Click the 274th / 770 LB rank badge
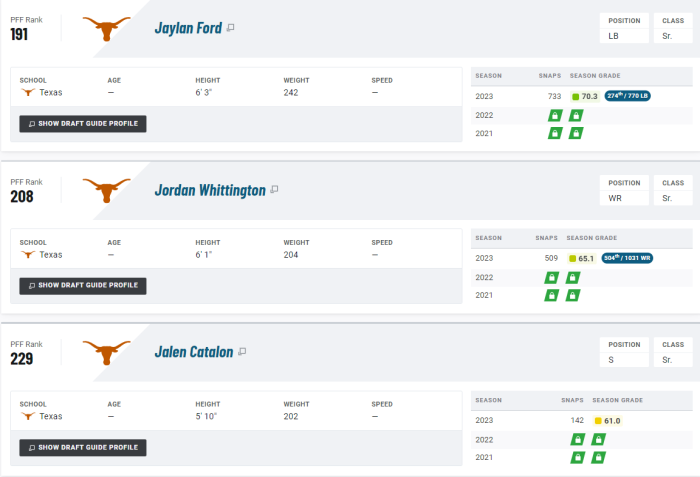Image resolution: width=700 pixels, height=477 pixels. tap(627, 96)
